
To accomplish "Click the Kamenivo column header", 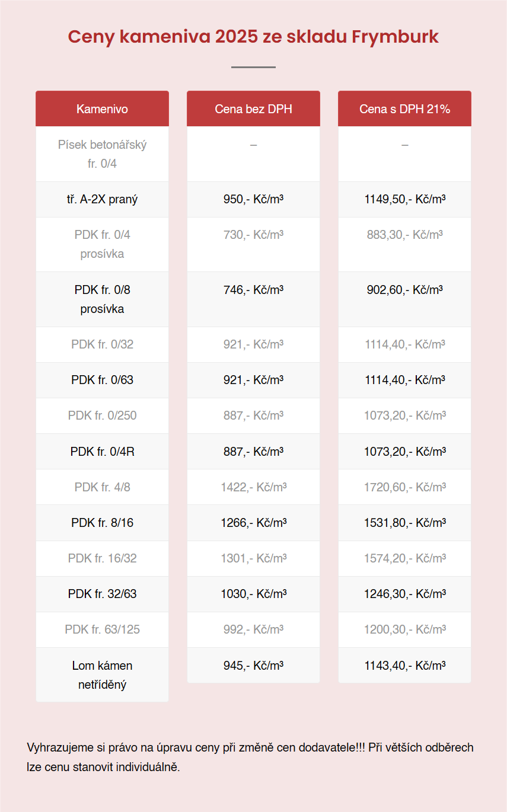I will click(102, 109).
